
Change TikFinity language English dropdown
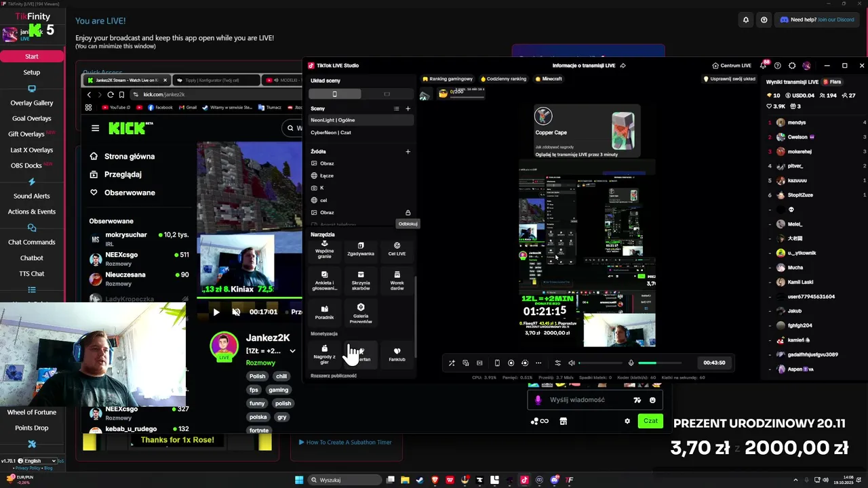click(39, 461)
